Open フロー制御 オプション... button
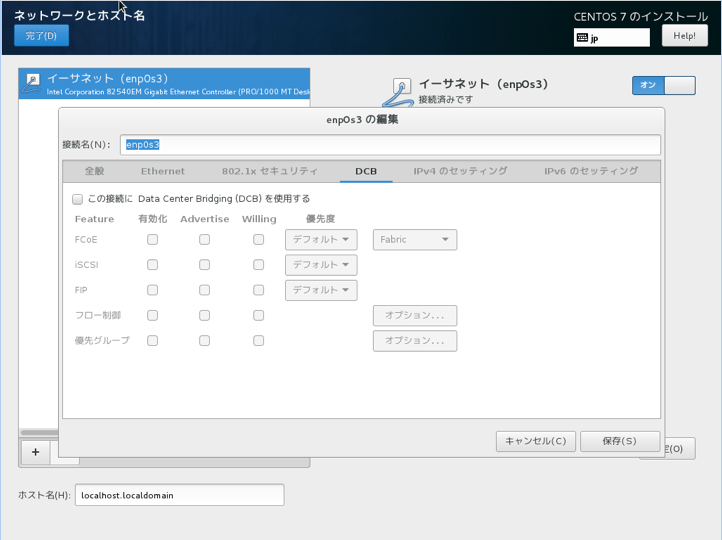722x540 pixels. coord(415,316)
